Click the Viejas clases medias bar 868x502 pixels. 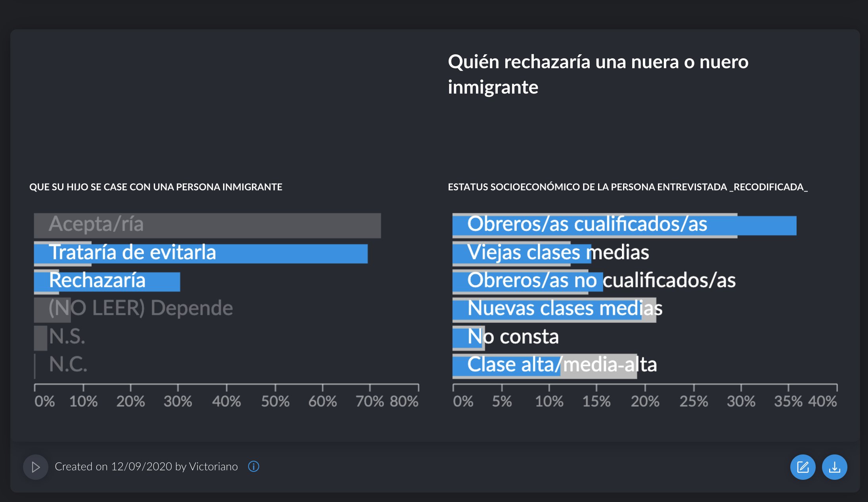[x=522, y=253]
